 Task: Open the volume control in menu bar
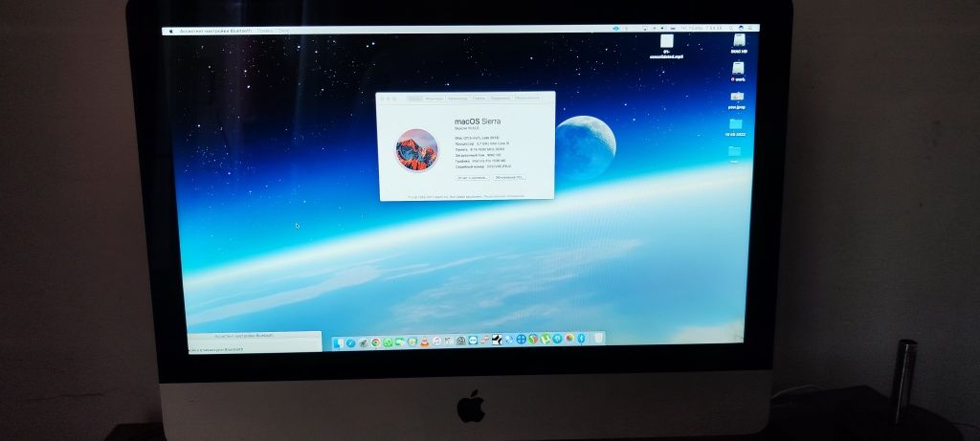pos(662,28)
